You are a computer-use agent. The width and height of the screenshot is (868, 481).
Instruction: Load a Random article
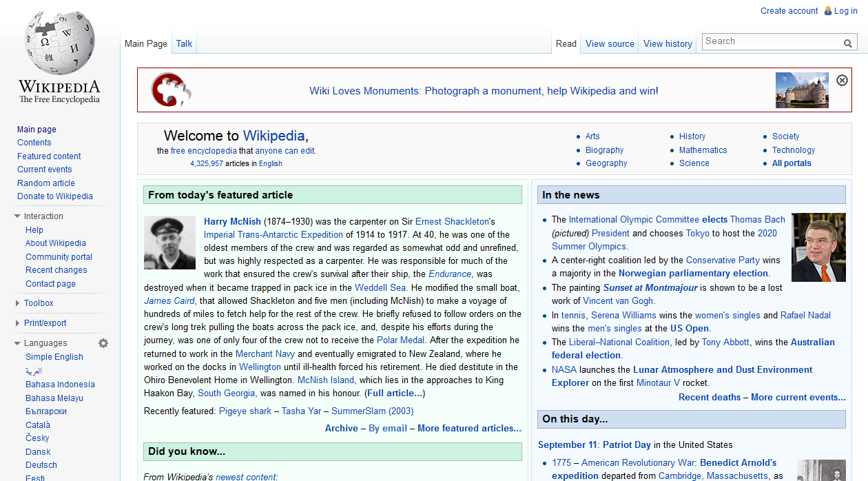point(46,183)
